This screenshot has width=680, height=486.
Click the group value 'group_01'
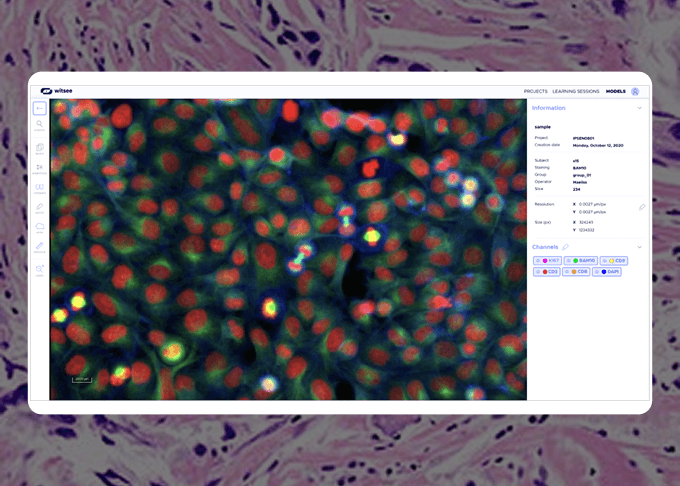tap(582, 175)
